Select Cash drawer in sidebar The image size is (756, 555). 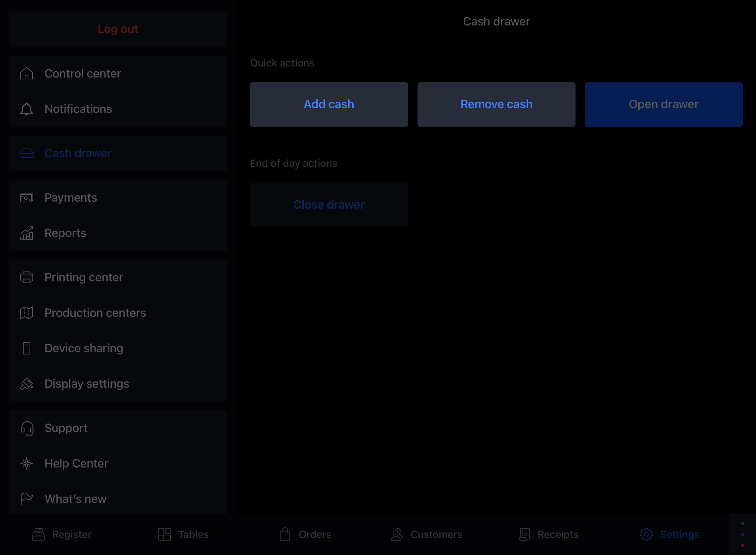(x=78, y=153)
